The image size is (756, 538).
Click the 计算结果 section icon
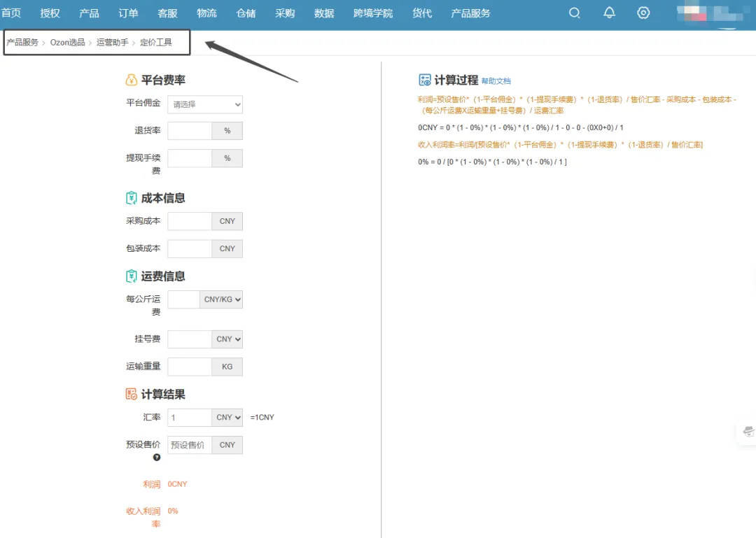pyautogui.click(x=131, y=395)
